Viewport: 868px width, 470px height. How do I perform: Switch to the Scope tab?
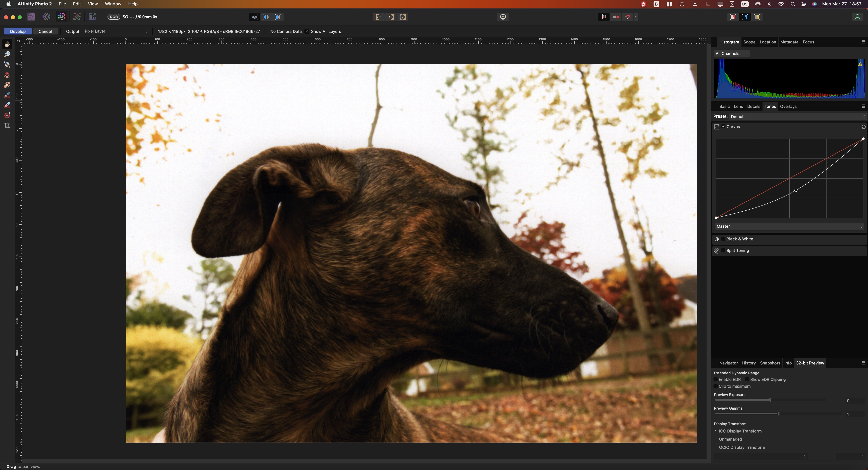pyautogui.click(x=749, y=42)
